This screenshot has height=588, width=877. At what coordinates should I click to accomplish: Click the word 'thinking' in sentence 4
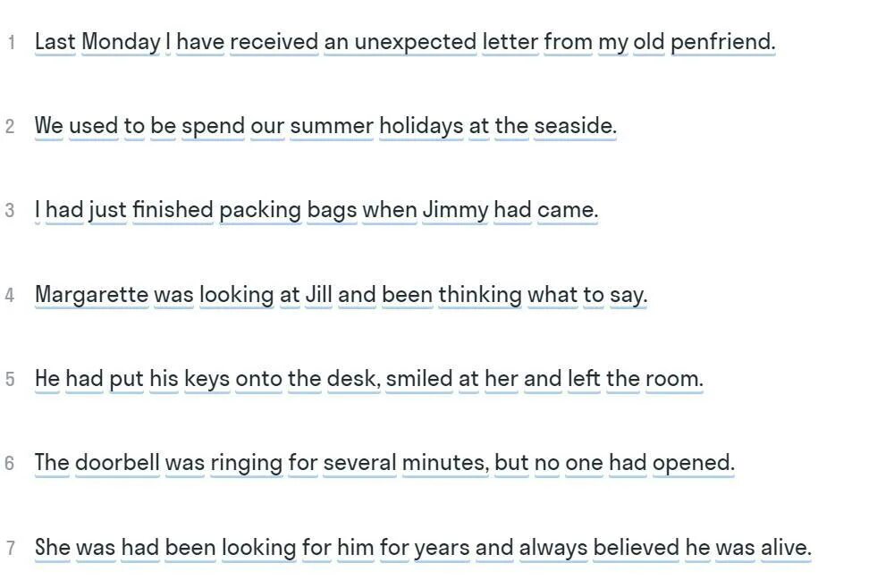point(480,295)
